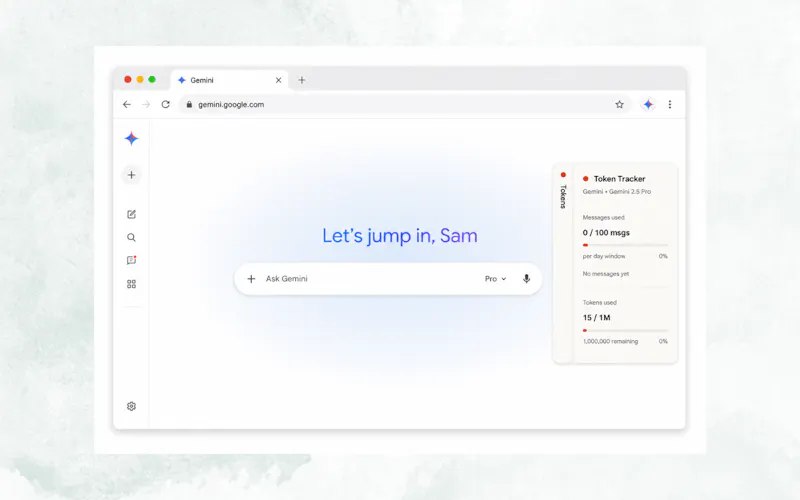Open chat icon with red notification dot
The width and height of the screenshot is (800, 500).
pos(131,260)
